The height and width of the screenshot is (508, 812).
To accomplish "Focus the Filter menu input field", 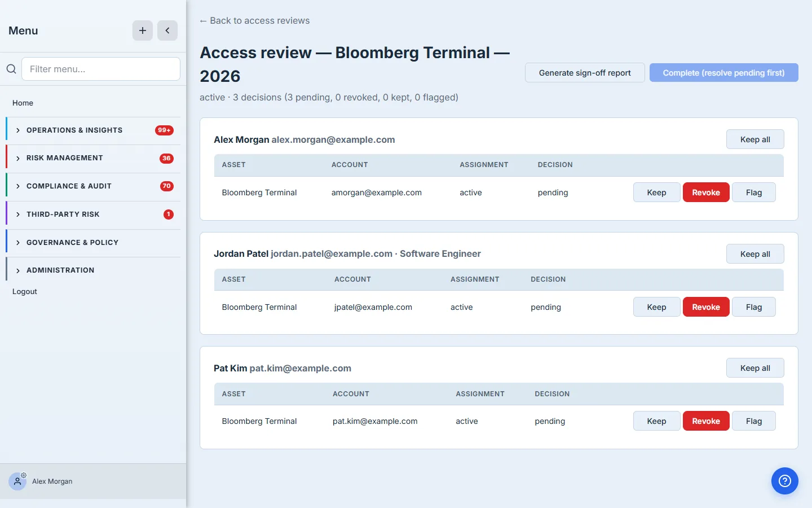I will coord(101,69).
